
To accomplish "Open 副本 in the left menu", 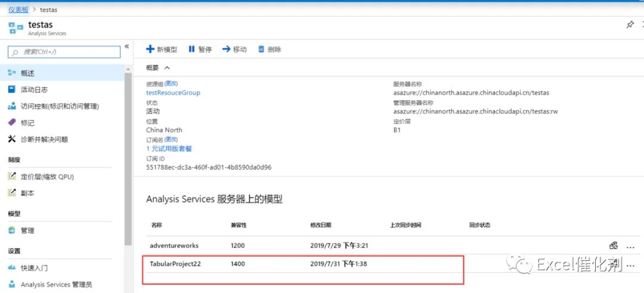I will (x=27, y=193).
